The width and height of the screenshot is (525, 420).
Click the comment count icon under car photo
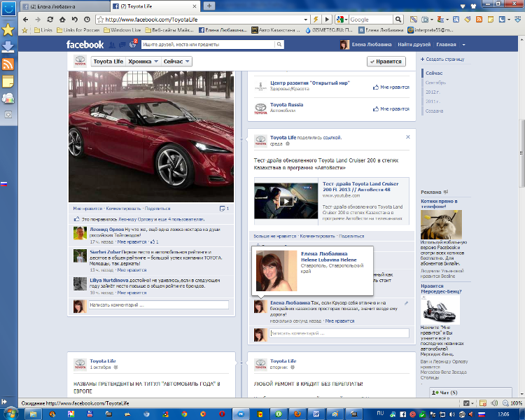224,209
